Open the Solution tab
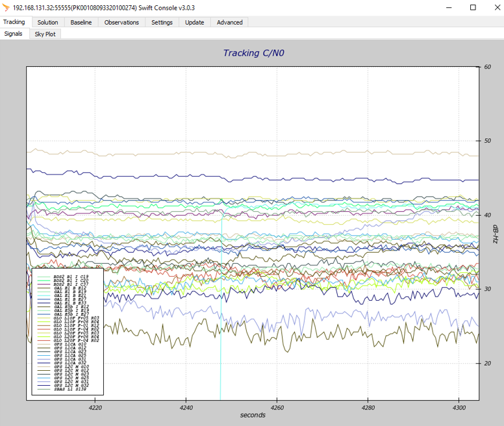 [47, 22]
